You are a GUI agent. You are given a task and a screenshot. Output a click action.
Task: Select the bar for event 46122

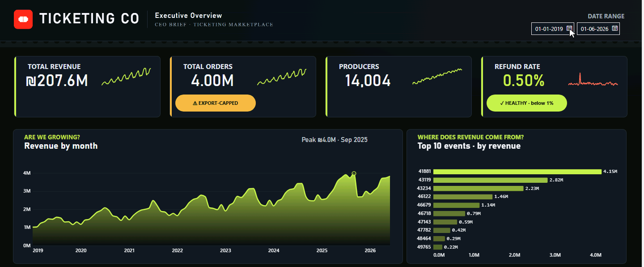pyautogui.click(x=463, y=197)
